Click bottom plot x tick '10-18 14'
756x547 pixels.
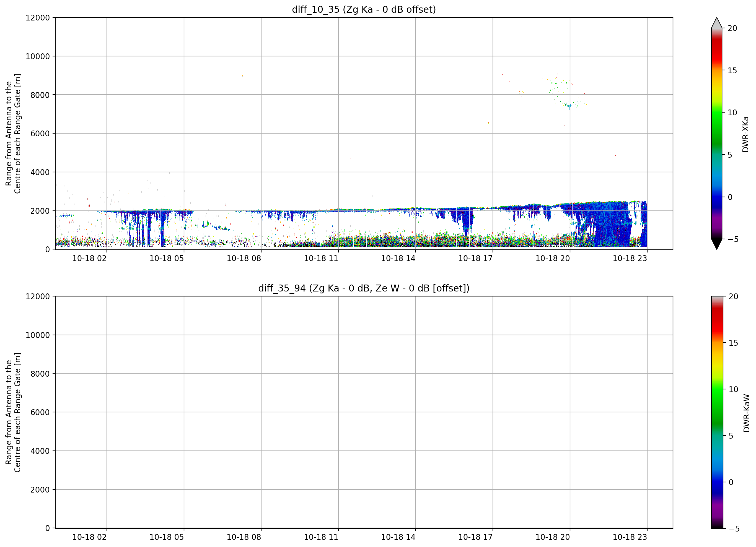398,537
